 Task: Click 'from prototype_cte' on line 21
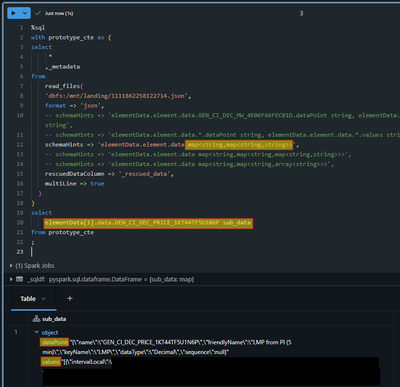pyautogui.click(x=62, y=232)
